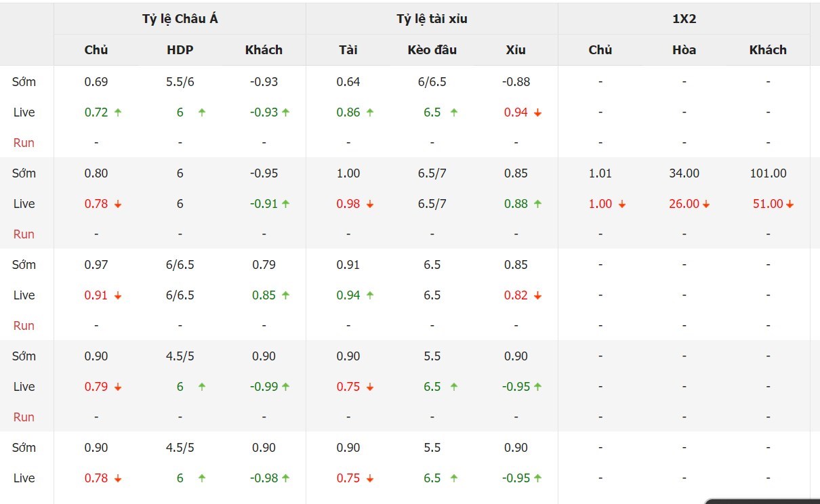Click red down arrow next to 51.00
Image resolution: width=820 pixels, height=504 pixels.
point(790,204)
